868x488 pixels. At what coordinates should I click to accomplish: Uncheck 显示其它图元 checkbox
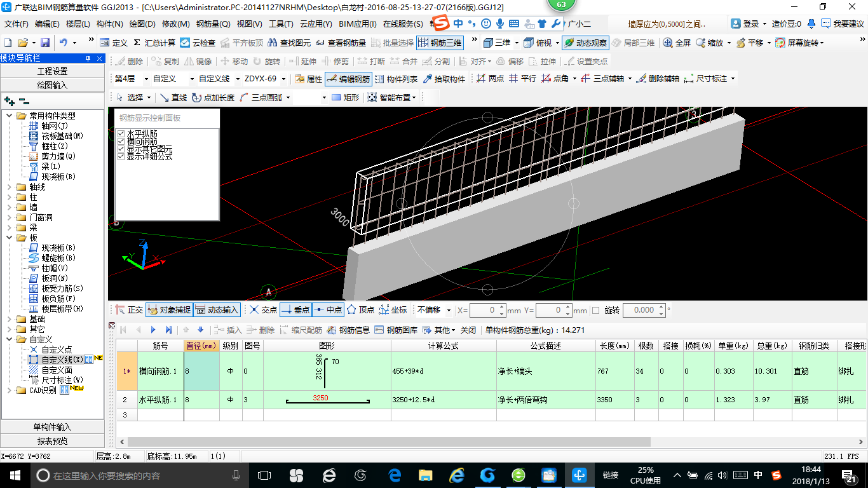click(121, 149)
